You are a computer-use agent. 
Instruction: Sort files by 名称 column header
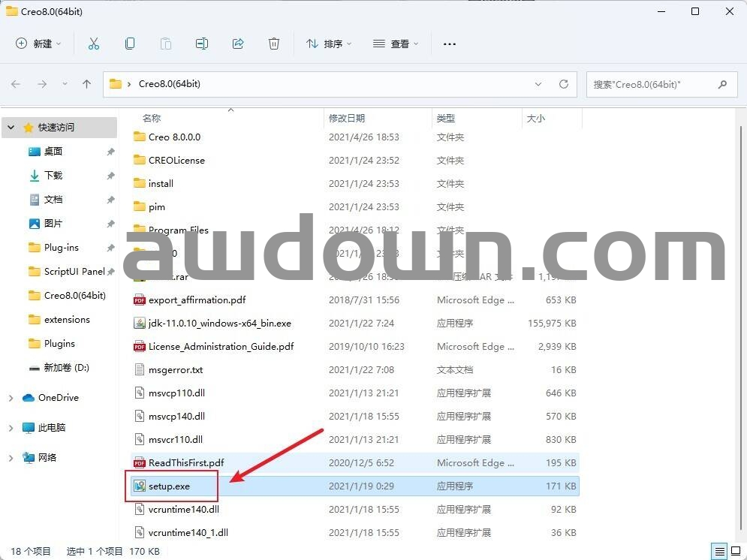(152, 118)
